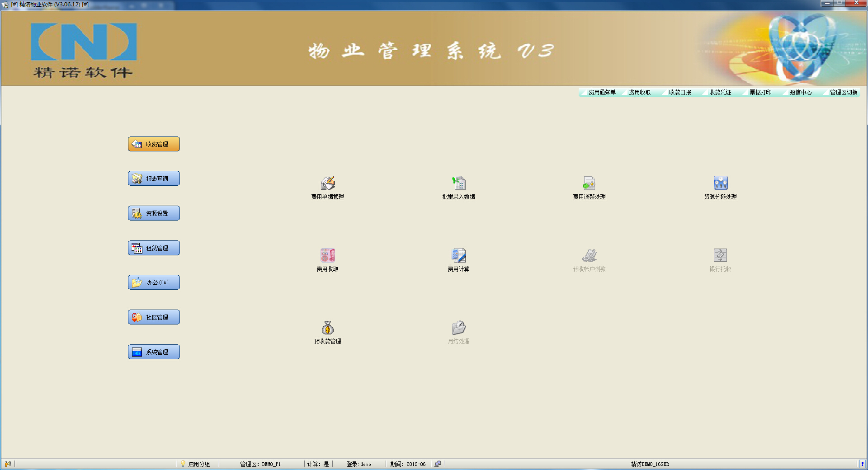Close the 精诺物业软件 window
868x470 pixels.
pyautogui.click(x=856, y=3)
